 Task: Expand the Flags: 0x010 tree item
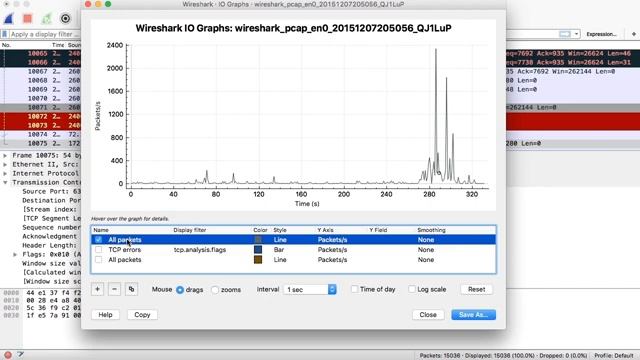coord(15,254)
